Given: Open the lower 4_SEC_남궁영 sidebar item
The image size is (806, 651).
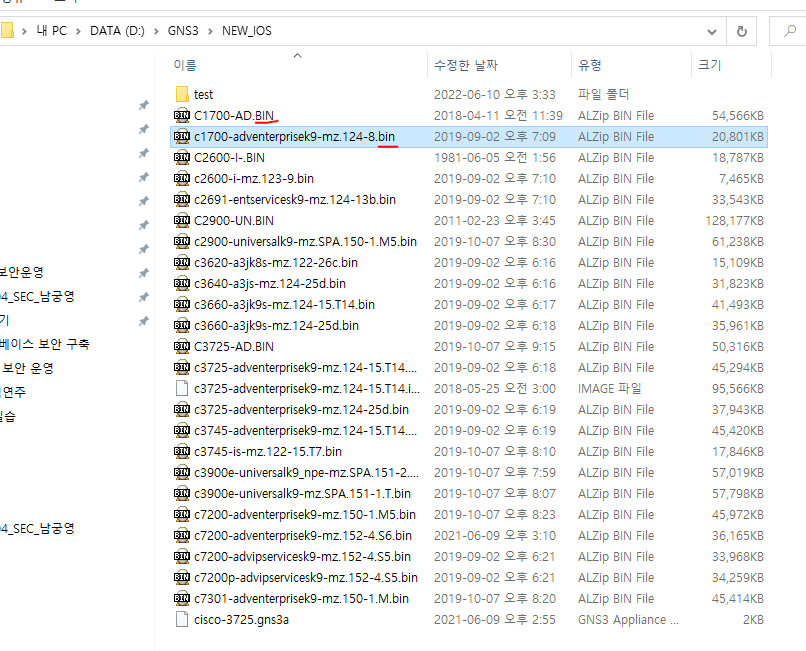Looking at the screenshot, I should coord(37,529).
